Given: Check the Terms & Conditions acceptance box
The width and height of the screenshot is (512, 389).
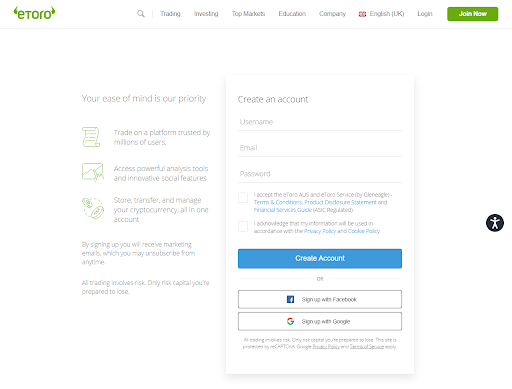Looking at the screenshot, I should tap(243, 197).
